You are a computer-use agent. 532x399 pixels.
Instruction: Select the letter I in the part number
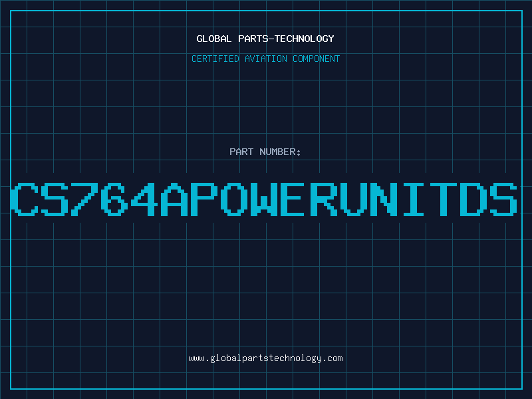coord(415,199)
